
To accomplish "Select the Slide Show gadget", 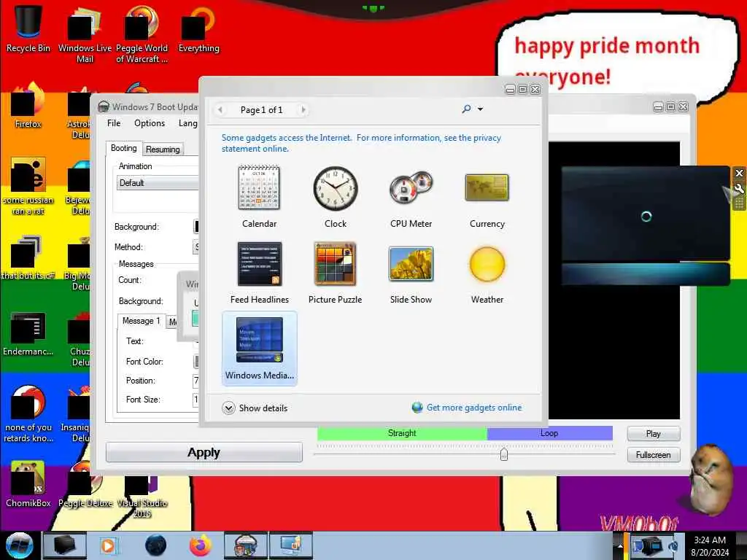I will [x=411, y=273].
